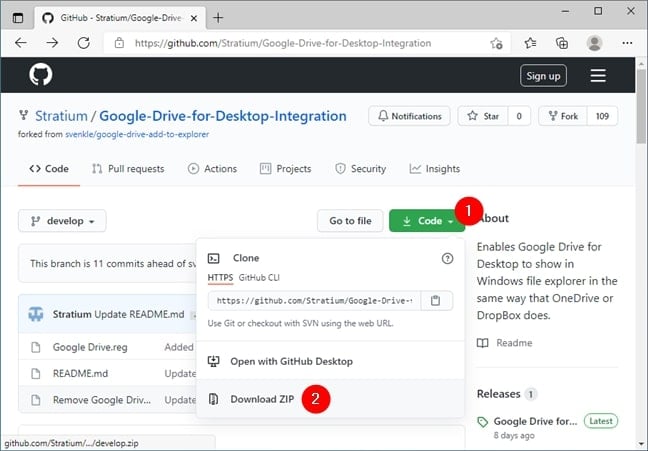This screenshot has width=648, height=451.
Task: Reload the page with refresh icon
Action: click(x=83, y=43)
